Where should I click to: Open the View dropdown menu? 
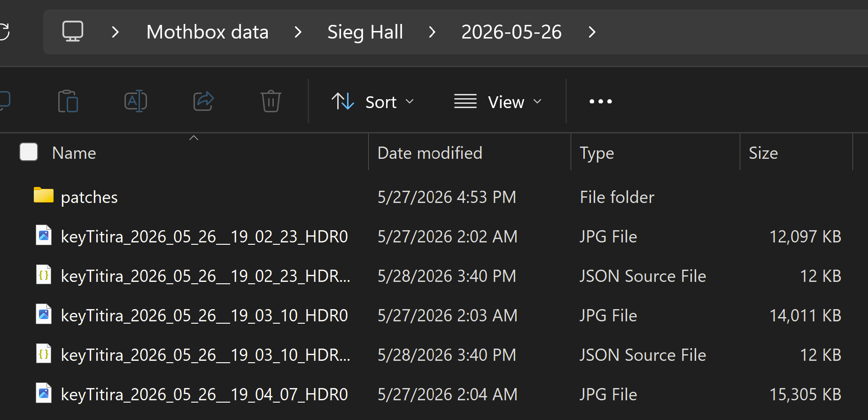498,101
